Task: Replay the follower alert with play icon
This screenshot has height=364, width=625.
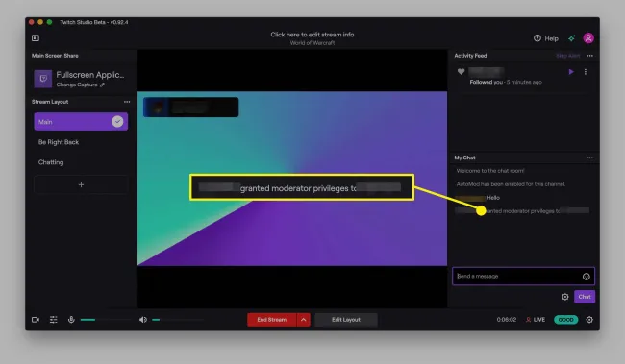Action: coord(571,72)
